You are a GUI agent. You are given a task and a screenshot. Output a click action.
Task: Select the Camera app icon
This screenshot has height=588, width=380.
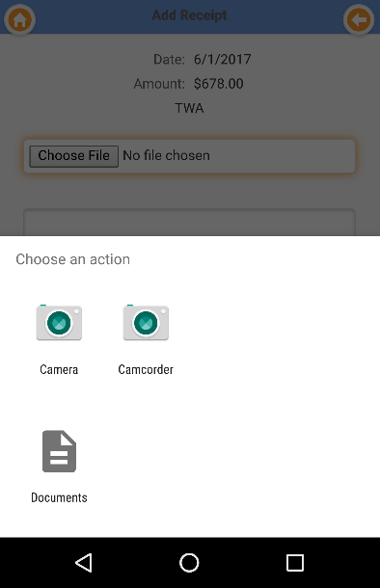[x=59, y=323]
